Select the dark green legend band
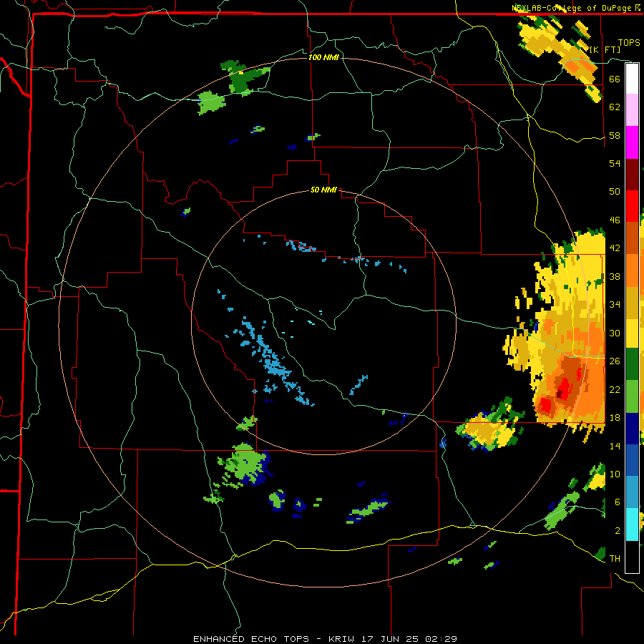The height and width of the screenshot is (644, 644). click(632, 364)
